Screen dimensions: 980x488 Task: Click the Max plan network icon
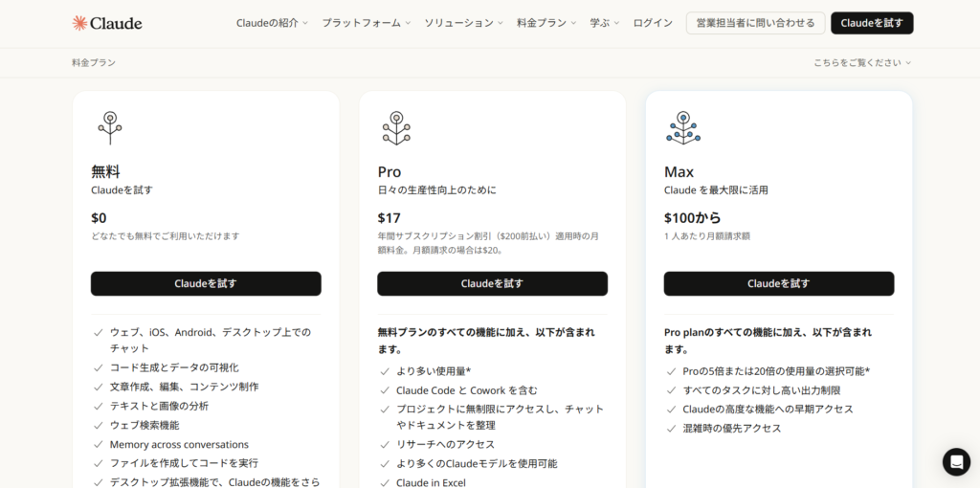click(683, 127)
